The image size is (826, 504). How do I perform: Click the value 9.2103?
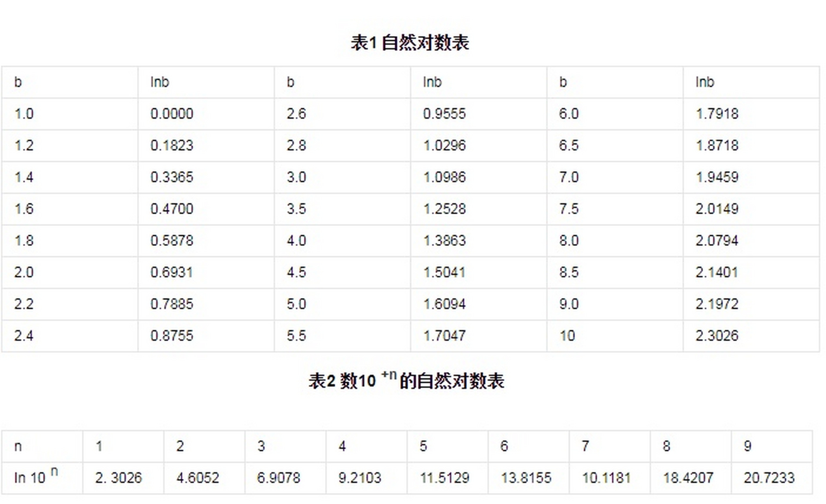[x=360, y=478]
